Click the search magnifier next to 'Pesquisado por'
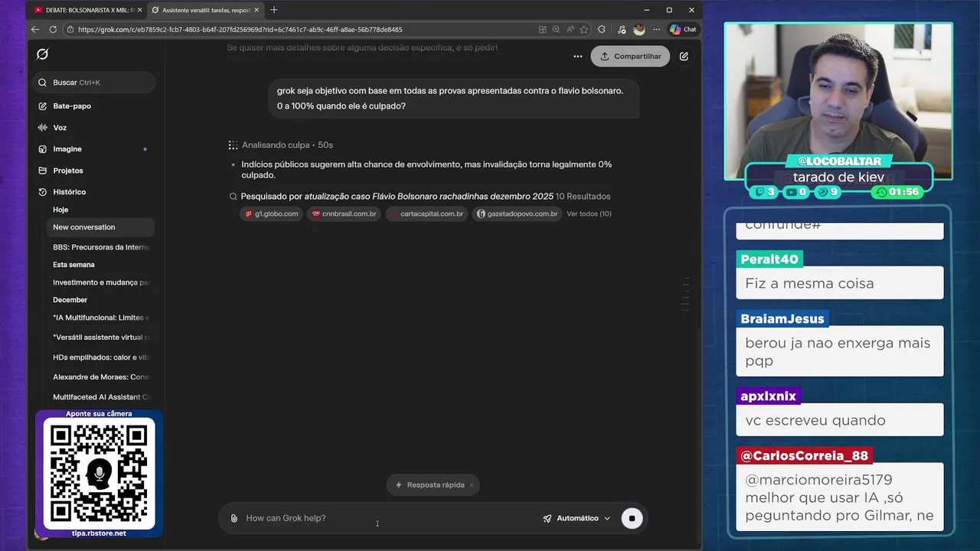Viewport: 980px width, 551px height. 234,197
